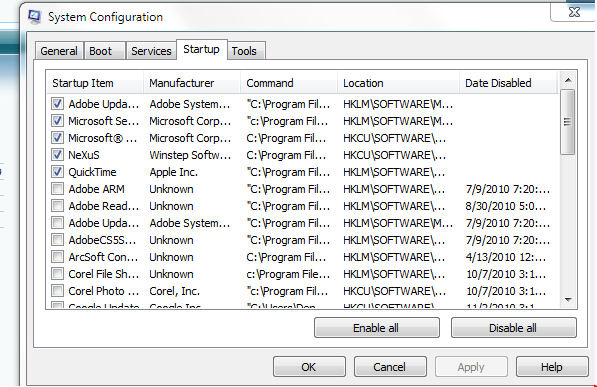Click the HKCU location in the NeXuS row
This screenshot has width=597, height=387.
click(x=394, y=155)
